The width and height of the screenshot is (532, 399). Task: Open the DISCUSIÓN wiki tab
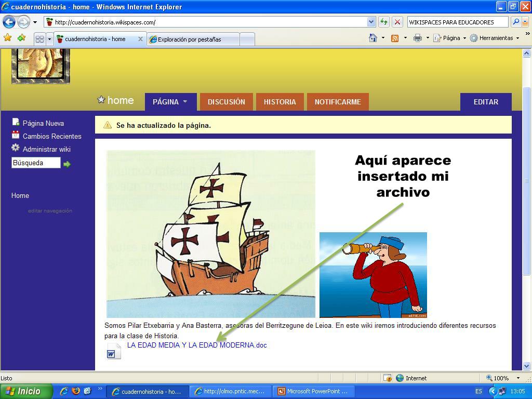pyautogui.click(x=227, y=102)
